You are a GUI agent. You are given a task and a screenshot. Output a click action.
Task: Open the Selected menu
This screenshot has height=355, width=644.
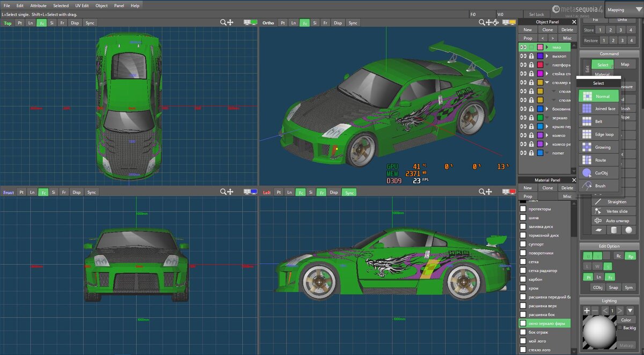(61, 5)
